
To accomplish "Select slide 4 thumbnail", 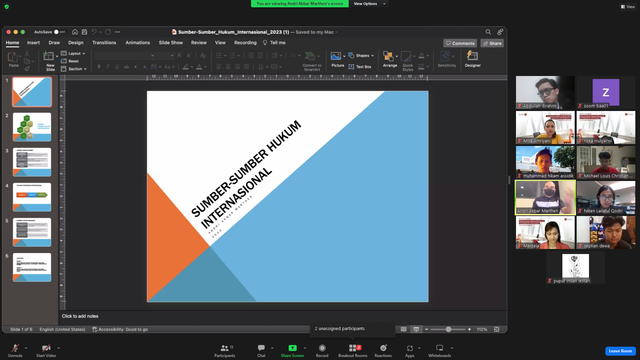I will [x=32, y=197].
